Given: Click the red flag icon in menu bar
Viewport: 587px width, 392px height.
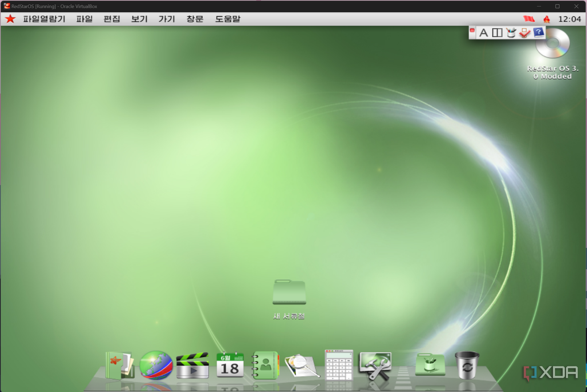Looking at the screenshot, I should (529, 19).
